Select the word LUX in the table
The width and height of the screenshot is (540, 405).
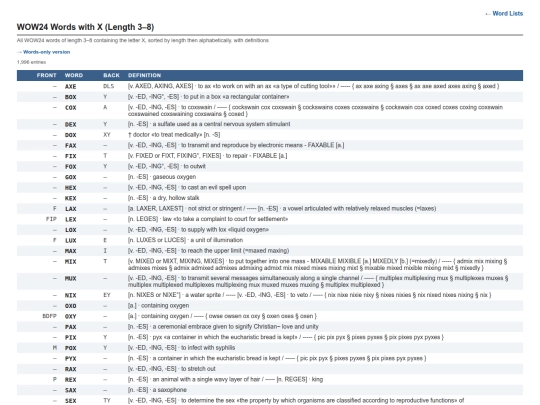[x=71, y=240]
